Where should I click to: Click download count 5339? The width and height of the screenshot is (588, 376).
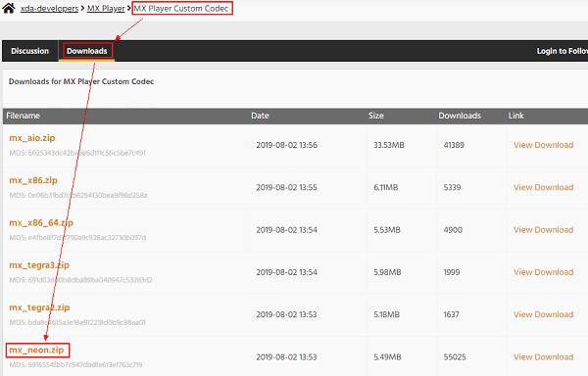452,187
